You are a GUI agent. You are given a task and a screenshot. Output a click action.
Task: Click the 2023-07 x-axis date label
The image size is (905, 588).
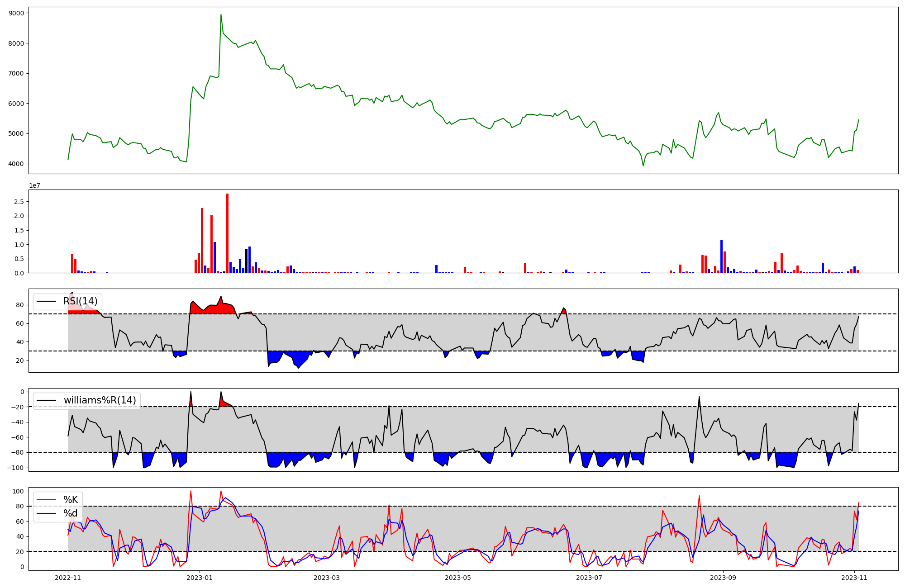point(589,578)
